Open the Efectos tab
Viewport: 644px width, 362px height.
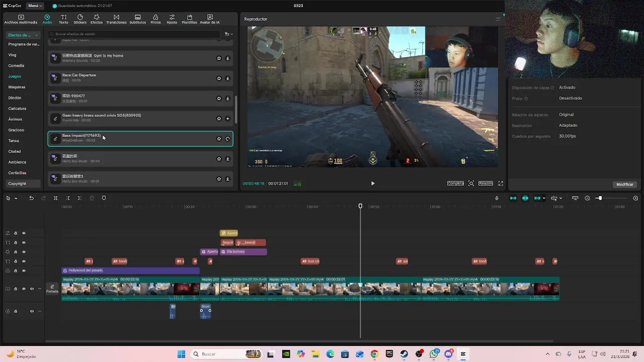[x=97, y=20]
